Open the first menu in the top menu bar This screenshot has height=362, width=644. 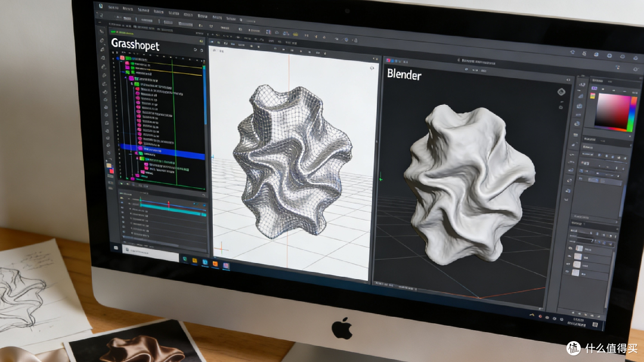point(113,7)
